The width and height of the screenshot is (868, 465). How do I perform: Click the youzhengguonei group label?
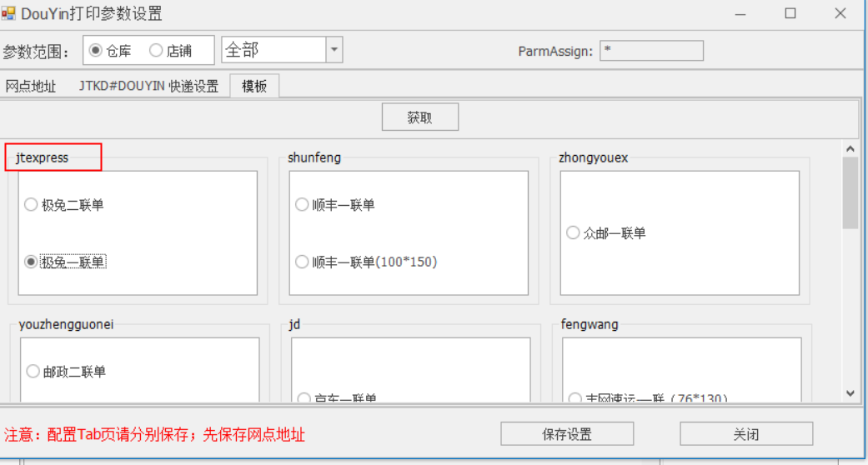[x=66, y=324]
